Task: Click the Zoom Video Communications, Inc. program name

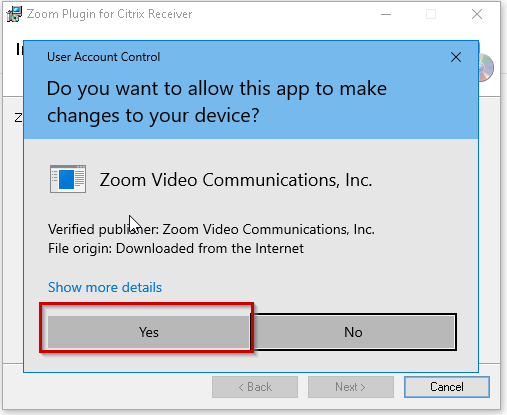Action: tap(236, 180)
